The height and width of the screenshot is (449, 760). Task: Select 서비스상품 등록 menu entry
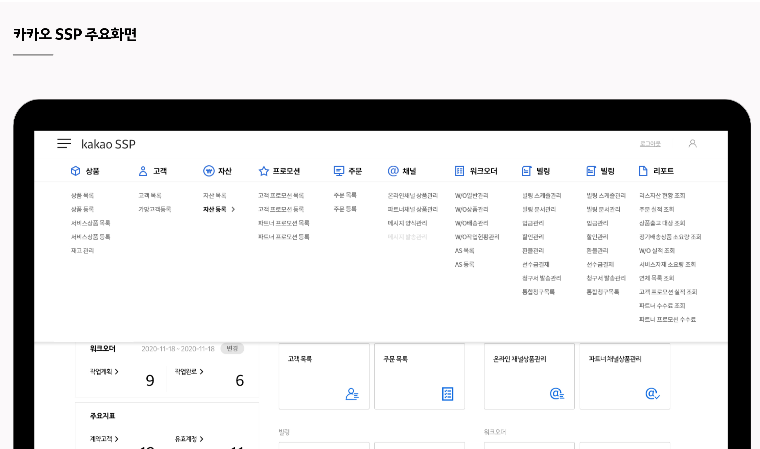pos(91,237)
